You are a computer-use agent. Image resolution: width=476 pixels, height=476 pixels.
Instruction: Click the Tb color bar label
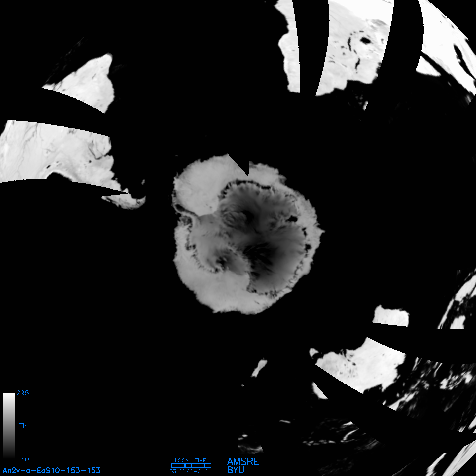click(23, 426)
